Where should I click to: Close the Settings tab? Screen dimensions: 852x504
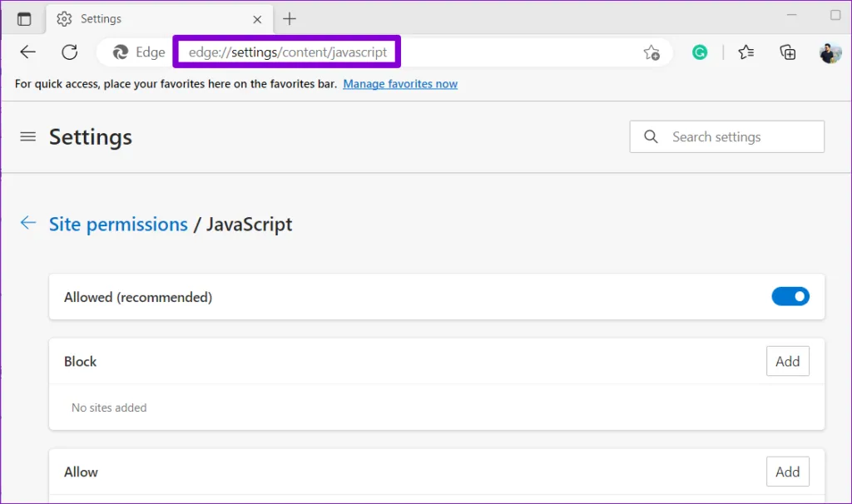[x=258, y=19]
